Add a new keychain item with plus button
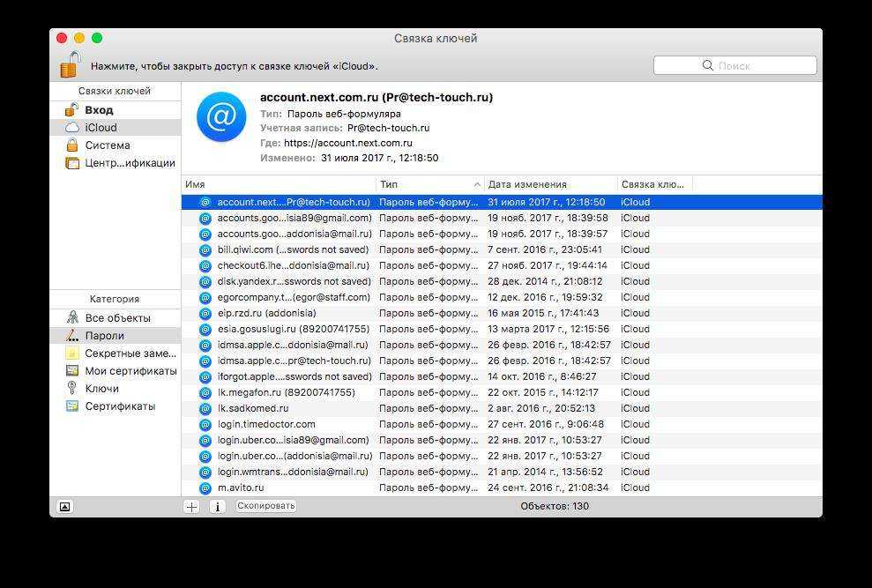 (x=191, y=506)
